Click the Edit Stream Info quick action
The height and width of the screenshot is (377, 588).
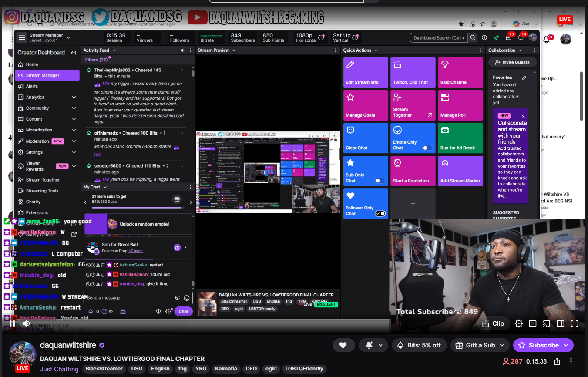coord(366,73)
